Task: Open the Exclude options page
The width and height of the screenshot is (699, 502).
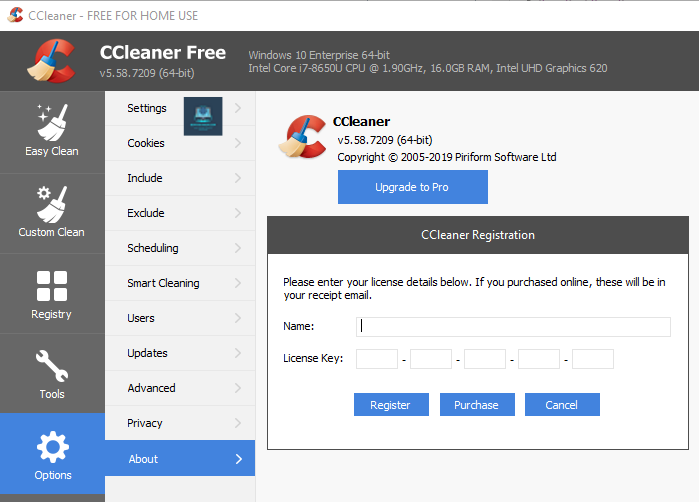Action: point(180,213)
